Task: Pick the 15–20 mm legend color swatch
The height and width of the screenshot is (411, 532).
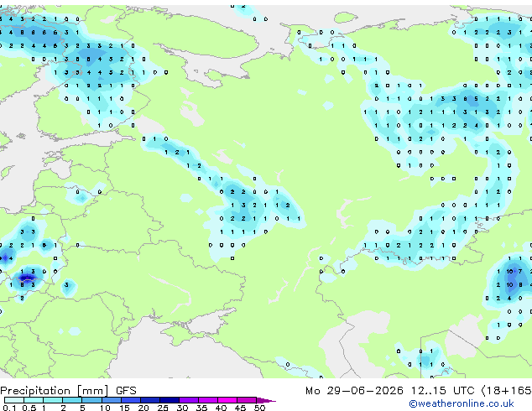Action: coord(130,400)
